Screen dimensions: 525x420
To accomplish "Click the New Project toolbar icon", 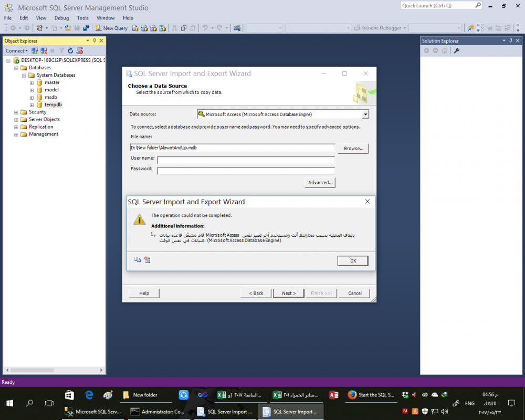I will (39, 28).
